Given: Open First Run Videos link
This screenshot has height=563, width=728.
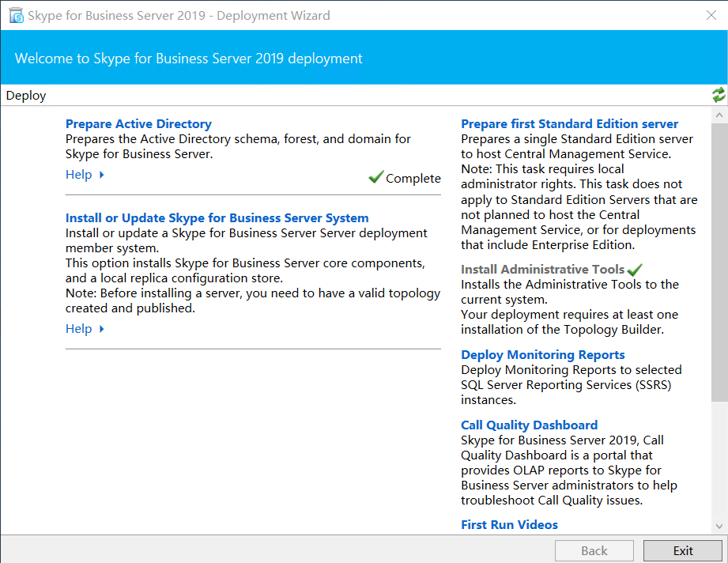Looking at the screenshot, I should [x=509, y=524].
